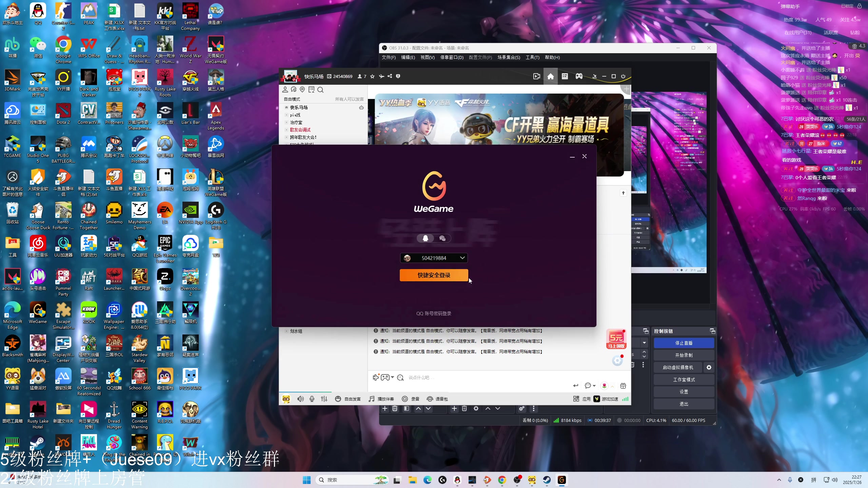The width and height of the screenshot is (868, 488).
Task: Click 游戏加速 in YY bottom bar
Action: tap(606, 399)
